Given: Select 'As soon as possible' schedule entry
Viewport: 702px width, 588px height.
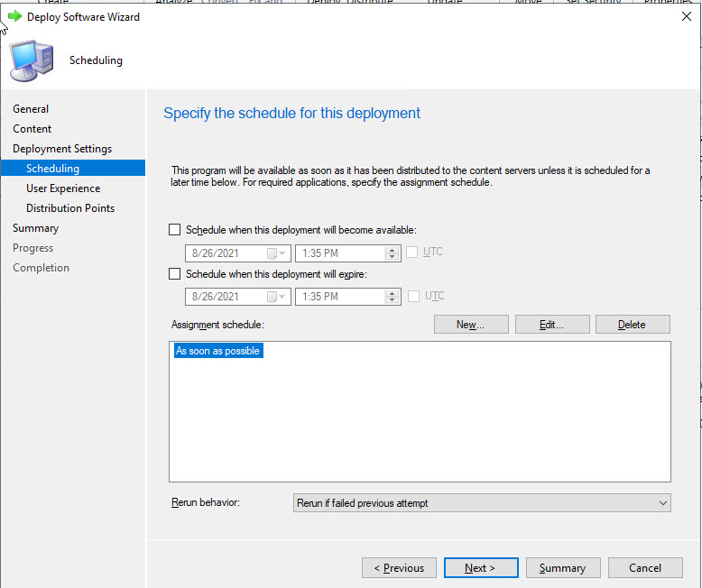Looking at the screenshot, I should [x=218, y=351].
